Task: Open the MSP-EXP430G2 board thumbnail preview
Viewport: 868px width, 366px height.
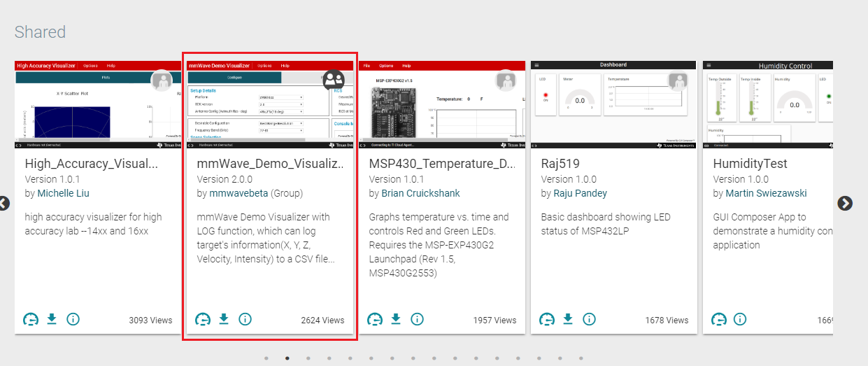Action: pyautogui.click(x=442, y=104)
